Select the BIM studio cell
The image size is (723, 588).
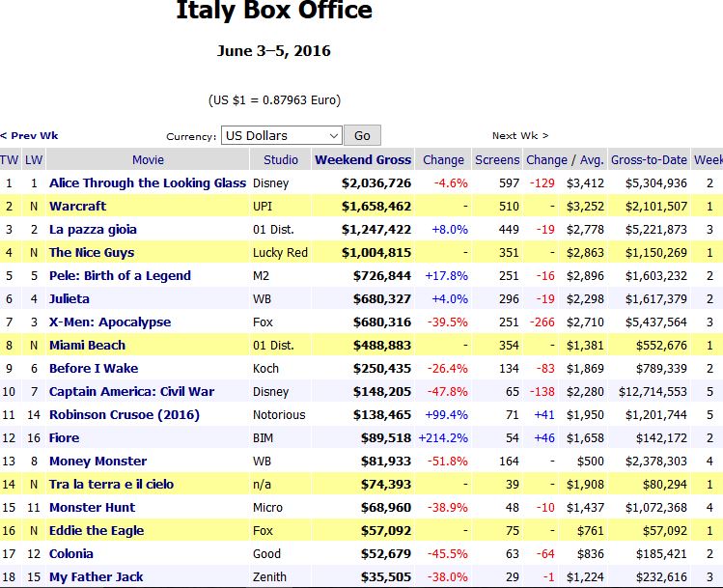click(x=263, y=438)
